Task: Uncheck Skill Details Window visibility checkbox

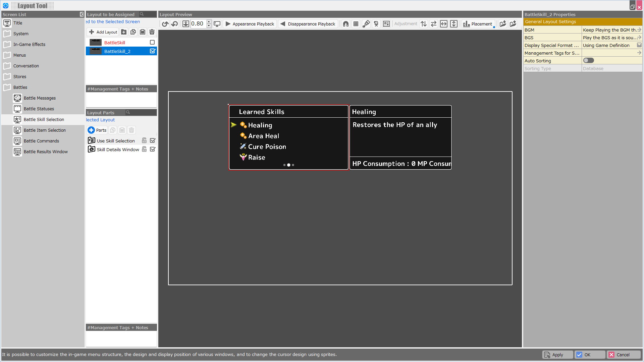Action: coord(153,149)
